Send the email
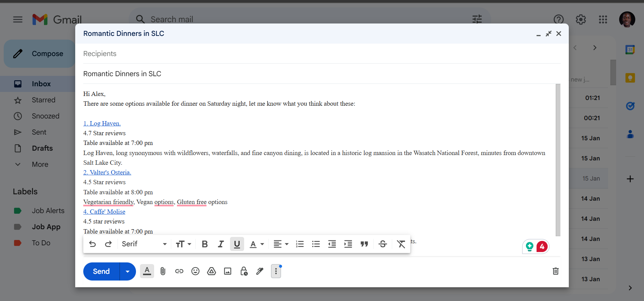 coord(101,271)
